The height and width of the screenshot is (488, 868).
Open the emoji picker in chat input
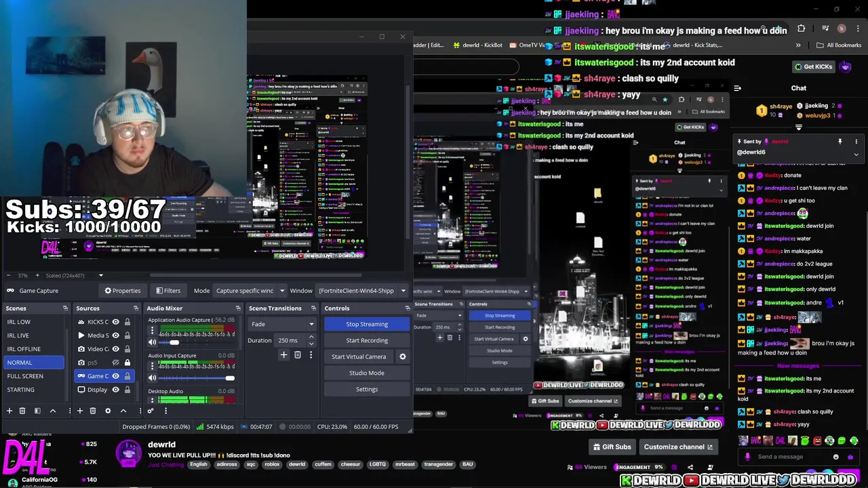(835, 457)
